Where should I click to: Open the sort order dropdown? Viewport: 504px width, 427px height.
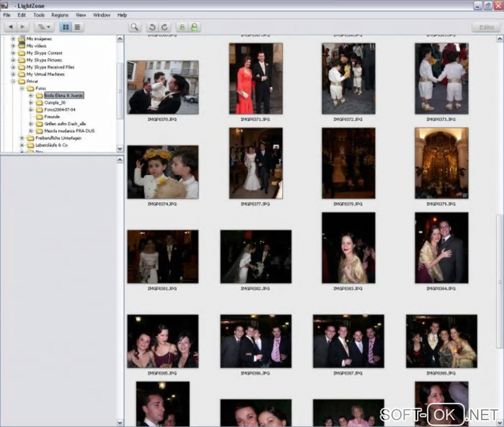click(x=44, y=27)
